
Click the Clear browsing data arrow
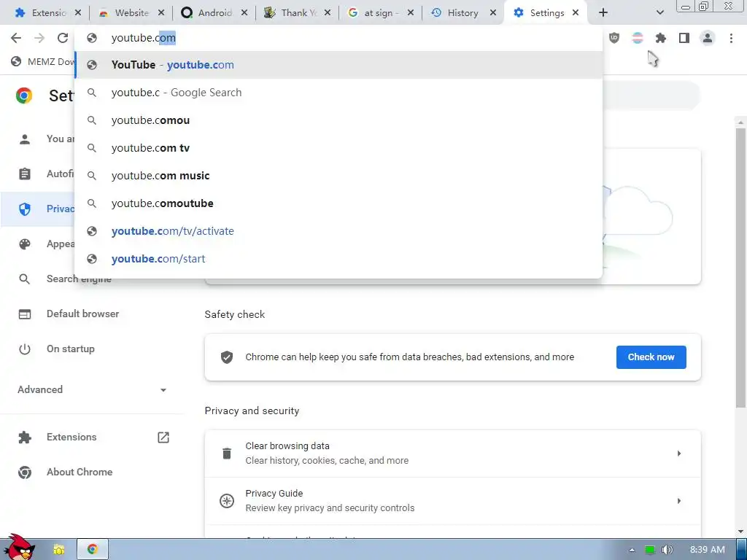pos(679,454)
